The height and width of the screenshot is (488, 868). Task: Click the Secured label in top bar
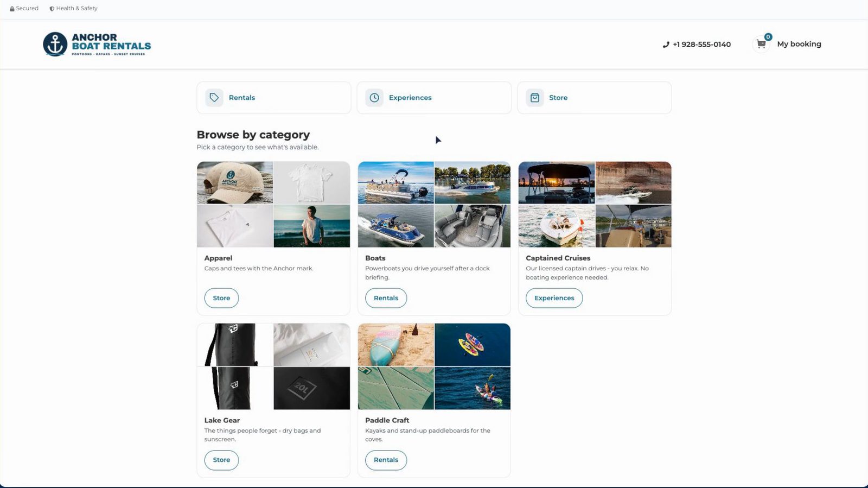[27, 9]
